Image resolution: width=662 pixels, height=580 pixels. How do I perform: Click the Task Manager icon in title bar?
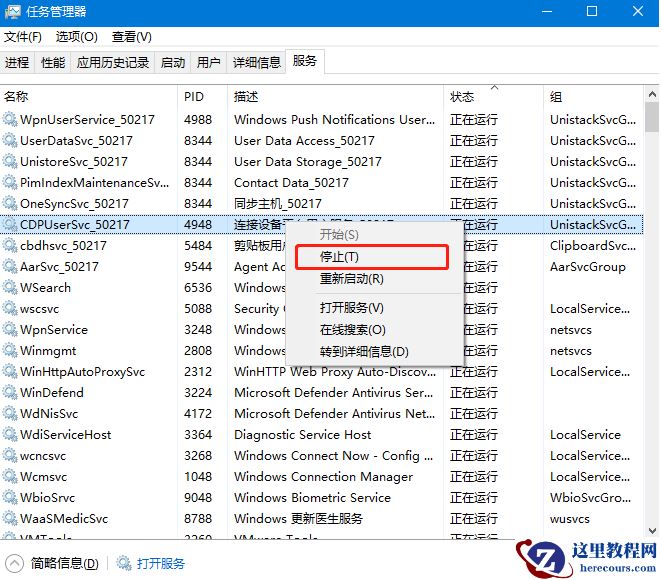pos(12,11)
